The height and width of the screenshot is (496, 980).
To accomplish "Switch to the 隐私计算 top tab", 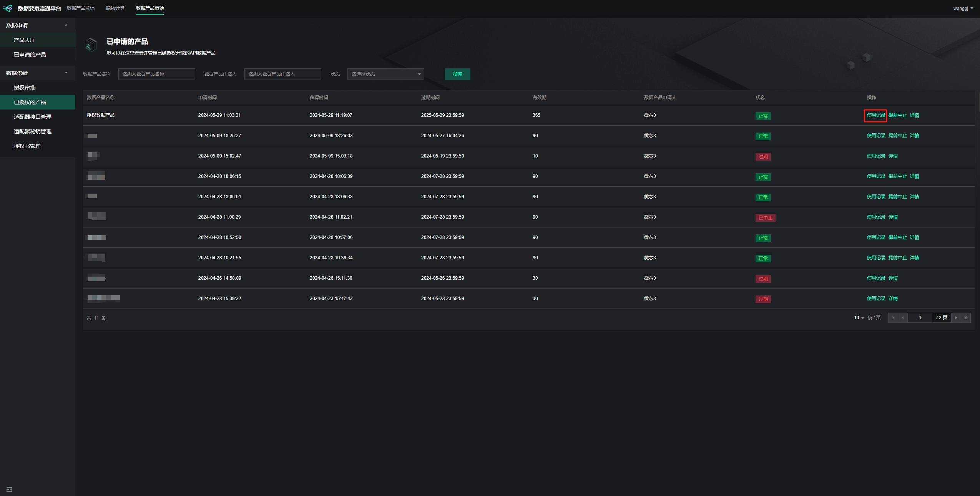I will point(115,8).
